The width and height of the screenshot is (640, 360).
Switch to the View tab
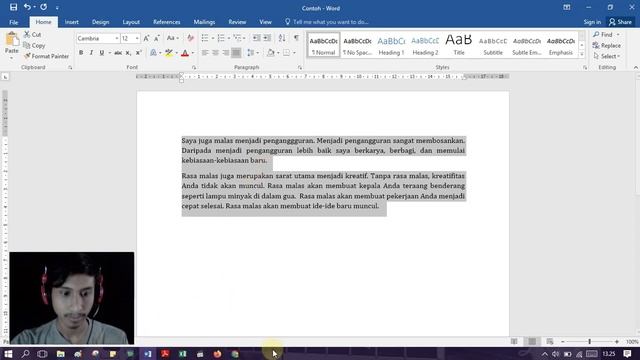click(x=265, y=22)
